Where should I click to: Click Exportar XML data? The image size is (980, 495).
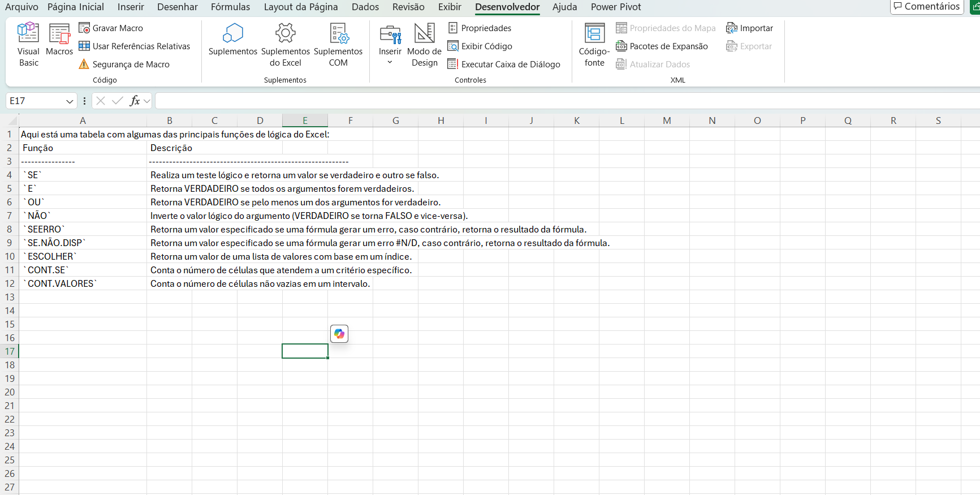[x=749, y=46]
